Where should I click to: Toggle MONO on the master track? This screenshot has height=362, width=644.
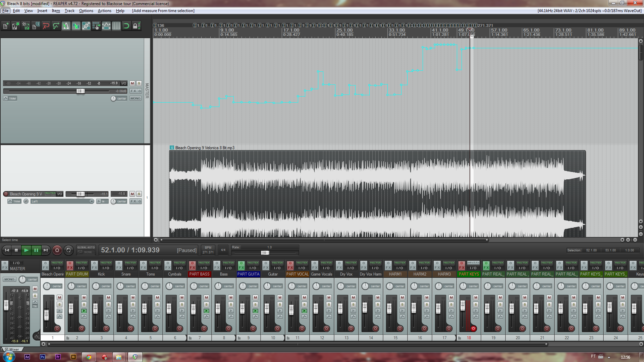coord(136,98)
